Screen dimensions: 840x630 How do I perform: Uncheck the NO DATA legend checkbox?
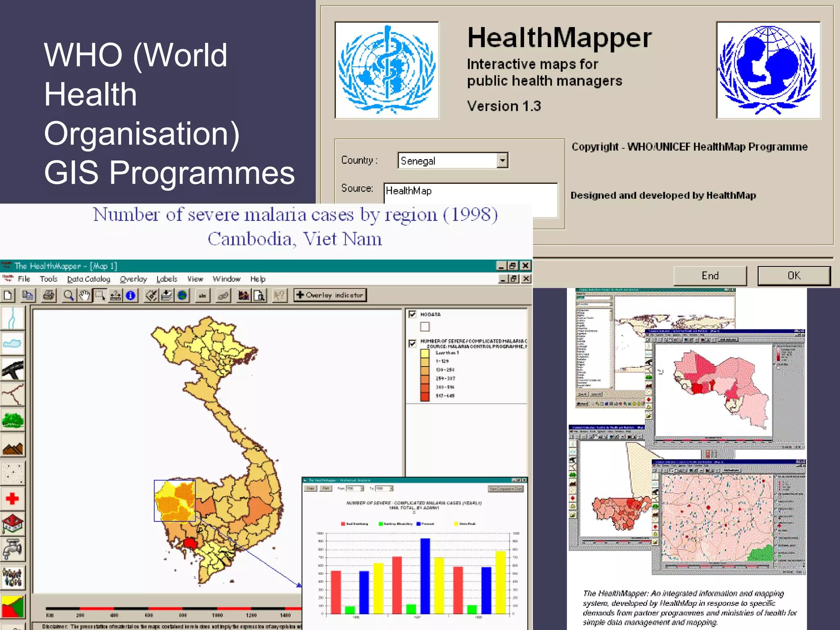click(413, 314)
